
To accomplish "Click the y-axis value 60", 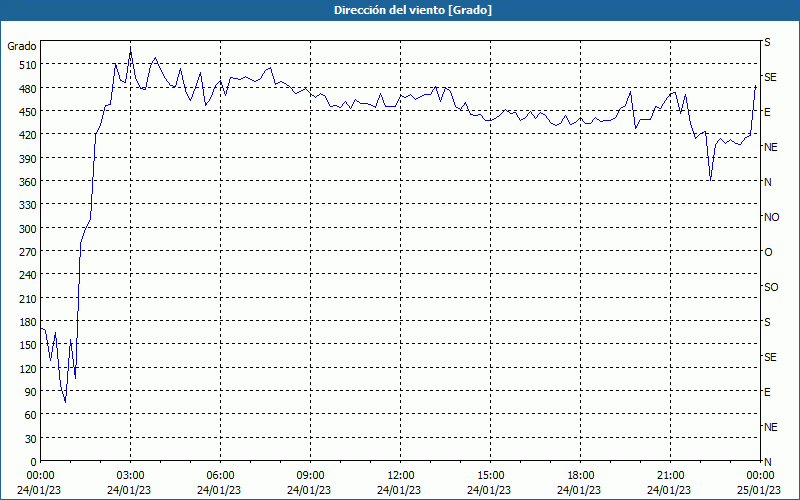I will (x=30, y=415).
